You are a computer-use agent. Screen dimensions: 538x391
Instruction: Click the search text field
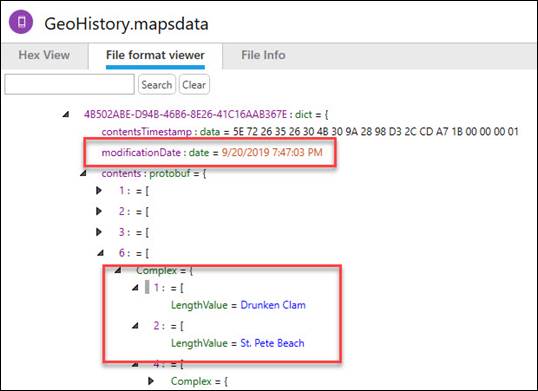[69, 84]
